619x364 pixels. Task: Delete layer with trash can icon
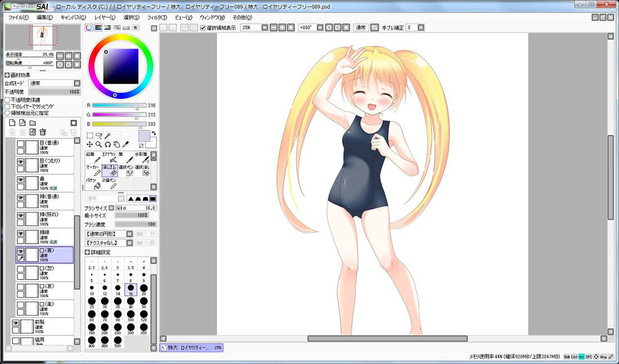(x=43, y=132)
